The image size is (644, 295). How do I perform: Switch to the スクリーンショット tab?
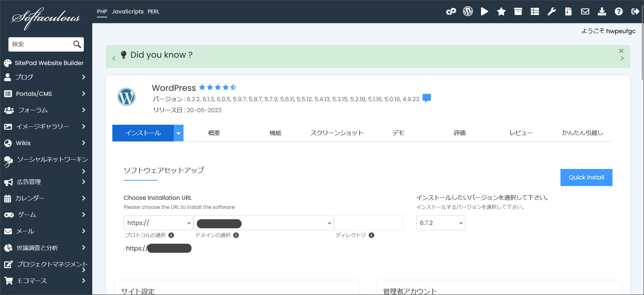[337, 133]
